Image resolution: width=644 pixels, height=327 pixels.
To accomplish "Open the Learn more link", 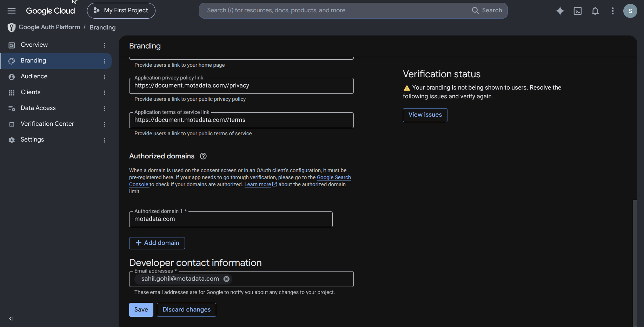I will click(x=258, y=184).
